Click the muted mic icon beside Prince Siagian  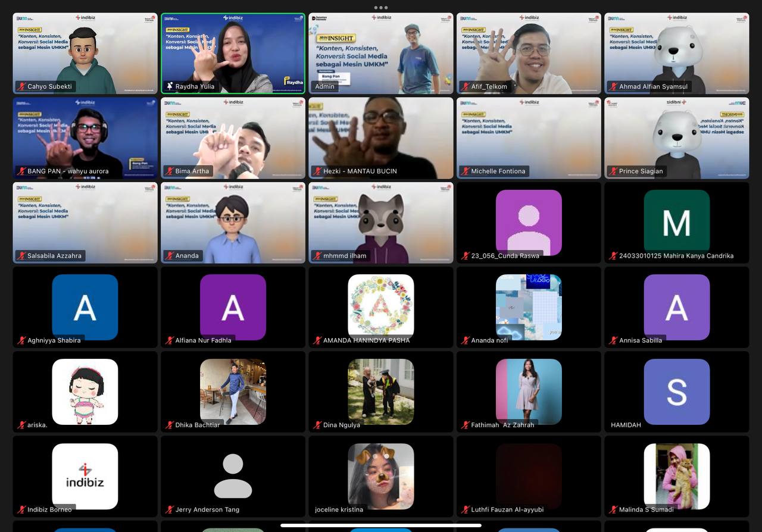[613, 171]
